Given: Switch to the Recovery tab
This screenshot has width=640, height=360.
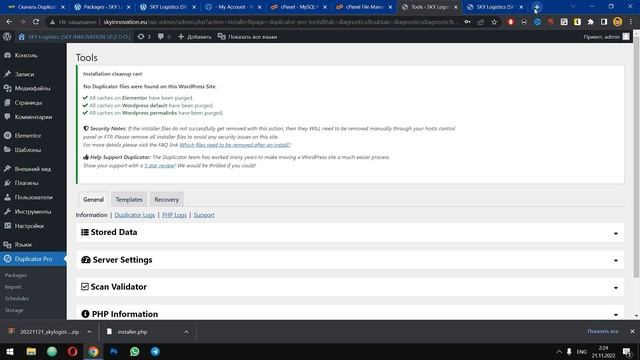Looking at the screenshot, I should point(167,200).
